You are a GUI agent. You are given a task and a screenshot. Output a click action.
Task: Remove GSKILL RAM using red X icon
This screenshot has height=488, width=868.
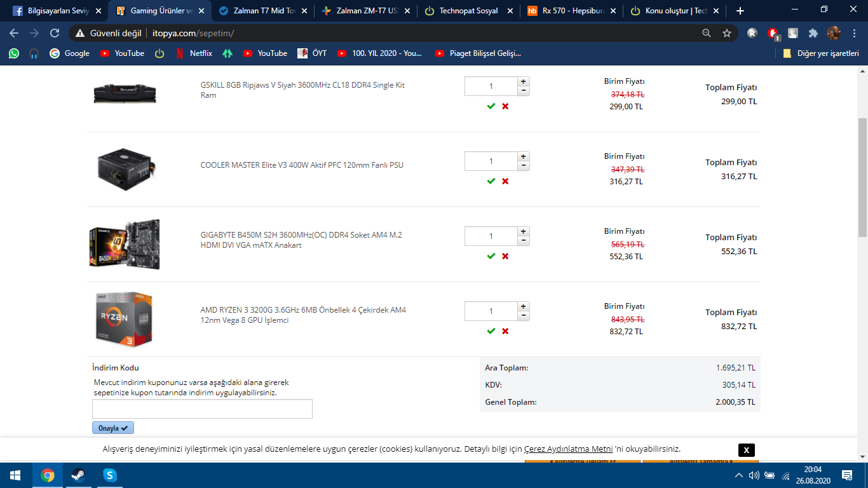505,106
